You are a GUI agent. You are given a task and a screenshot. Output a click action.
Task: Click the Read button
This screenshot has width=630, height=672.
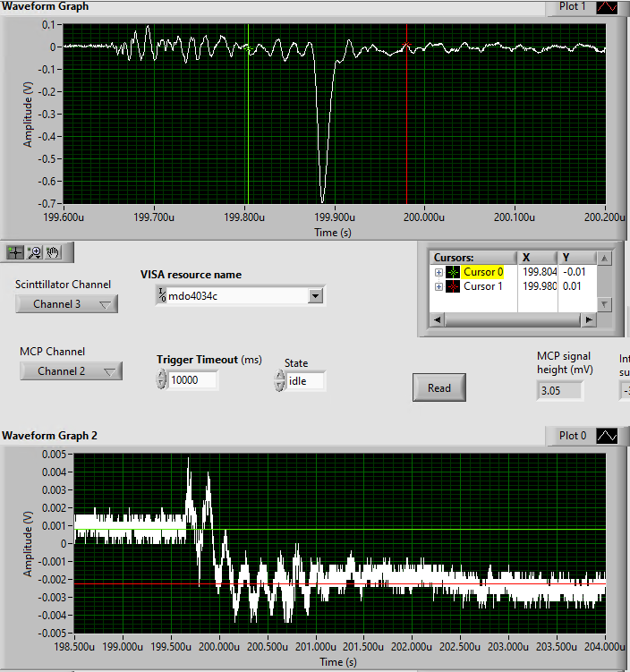(x=439, y=387)
